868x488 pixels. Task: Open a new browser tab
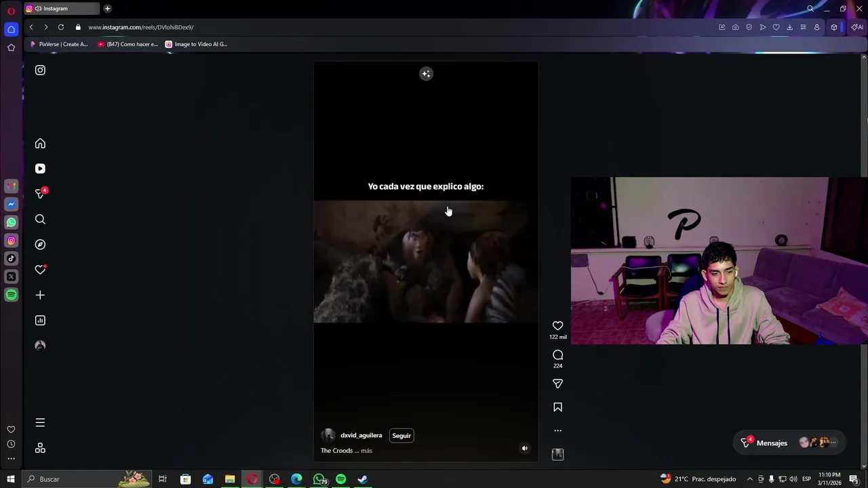(x=107, y=9)
